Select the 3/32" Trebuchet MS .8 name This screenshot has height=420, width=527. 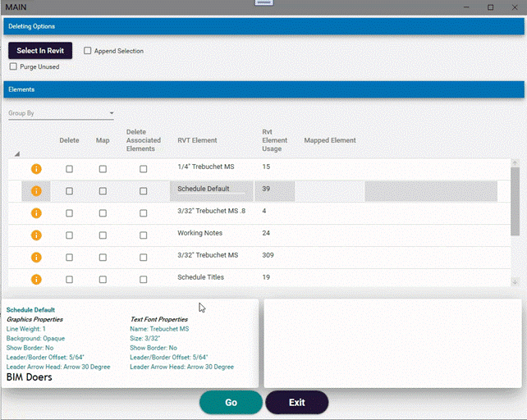(x=212, y=211)
